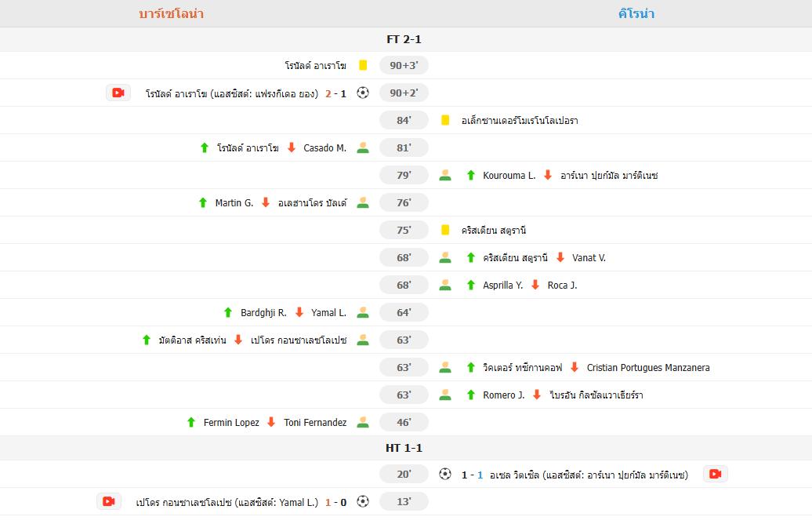Image resolution: width=812 pixels, height=524 pixels.
Task: Select player Yamal L. at 64'
Action: coord(328,313)
